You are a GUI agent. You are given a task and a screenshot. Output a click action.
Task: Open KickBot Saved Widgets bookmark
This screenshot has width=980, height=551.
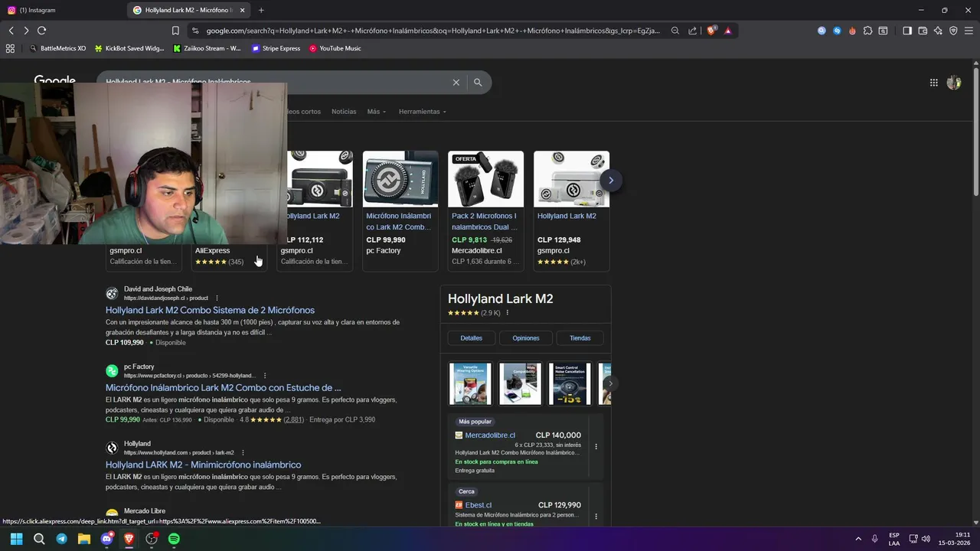coord(129,48)
